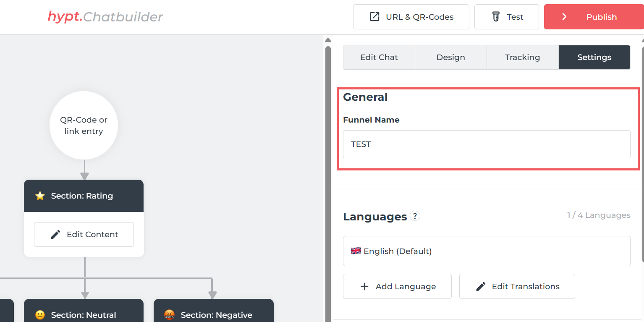Click the arrow icon inside the Publish button
This screenshot has height=322, width=644.
[564, 17]
